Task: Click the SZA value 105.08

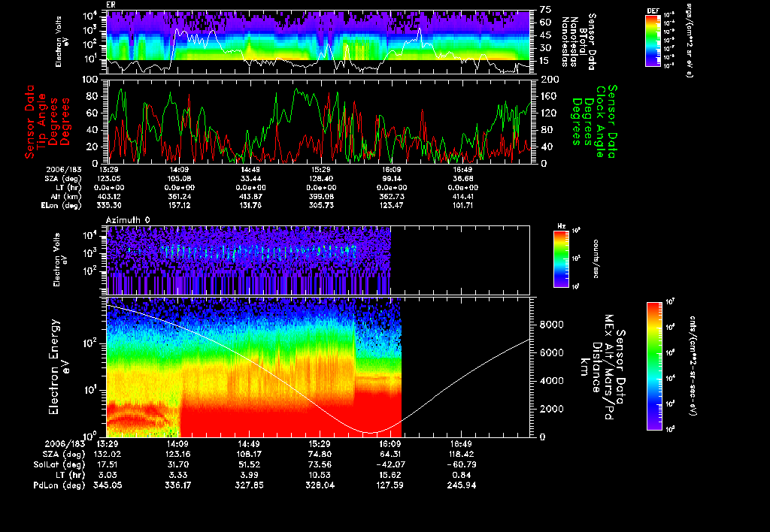Action: tap(179, 179)
